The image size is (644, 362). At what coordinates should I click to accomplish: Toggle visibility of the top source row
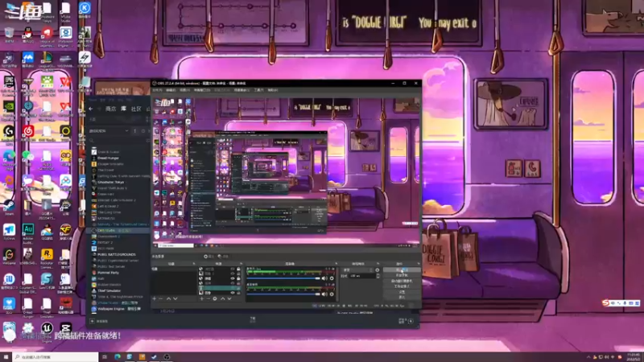pyautogui.click(x=233, y=269)
